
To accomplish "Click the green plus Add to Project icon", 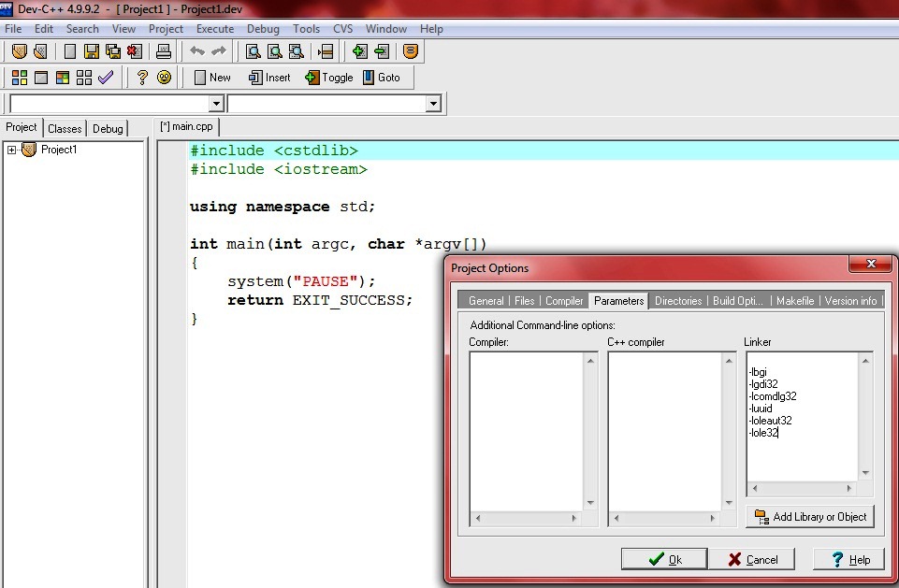I will click(x=359, y=51).
